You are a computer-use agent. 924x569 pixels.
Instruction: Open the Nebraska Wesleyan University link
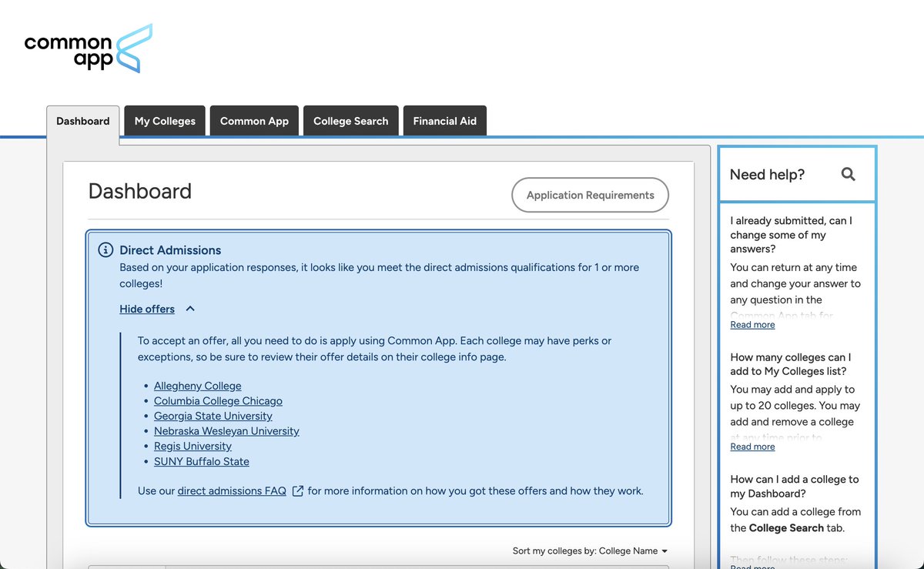point(226,431)
